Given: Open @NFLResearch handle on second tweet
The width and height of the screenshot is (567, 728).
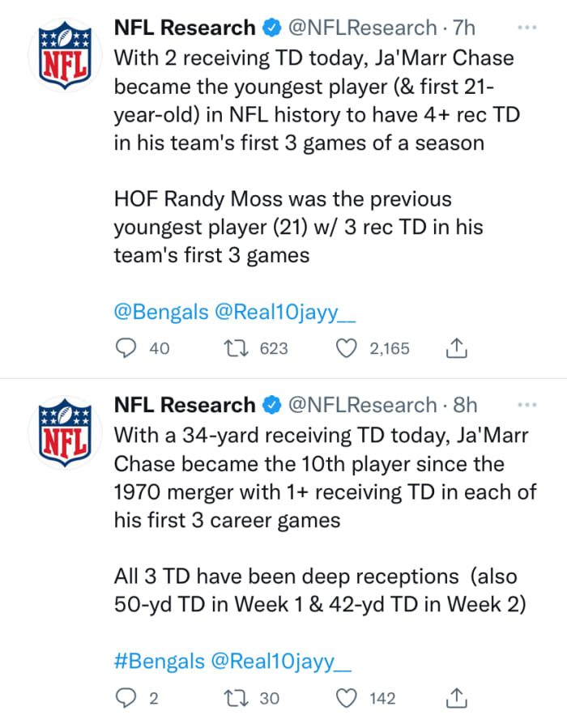Looking at the screenshot, I should pyautogui.click(x=362, y=404).
